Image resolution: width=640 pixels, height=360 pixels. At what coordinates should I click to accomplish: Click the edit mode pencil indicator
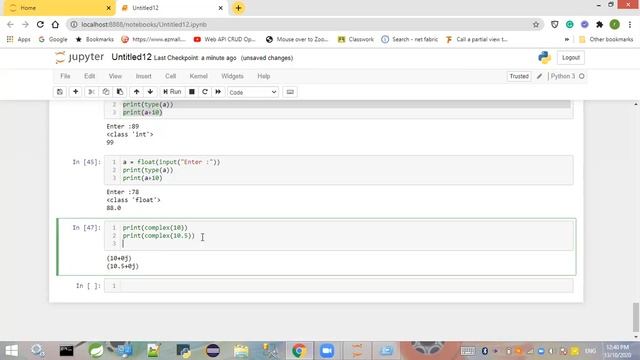(x=540, y=76)
